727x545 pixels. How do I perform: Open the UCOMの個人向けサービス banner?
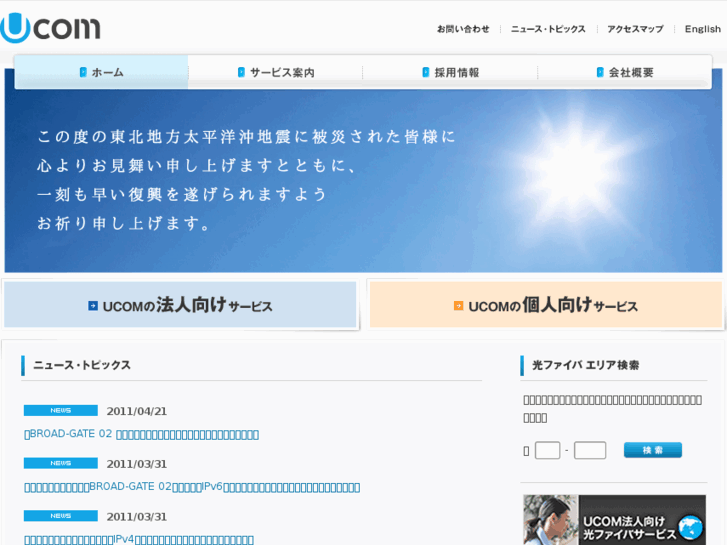546,305
